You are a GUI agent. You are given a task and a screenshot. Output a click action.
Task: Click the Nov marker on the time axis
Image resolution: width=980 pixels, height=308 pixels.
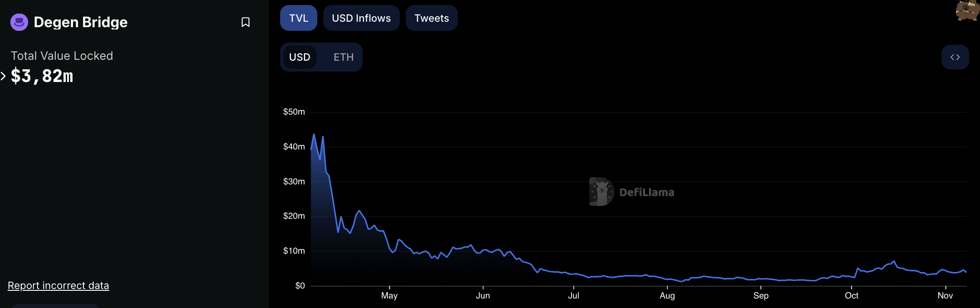(x=945, y=295)
